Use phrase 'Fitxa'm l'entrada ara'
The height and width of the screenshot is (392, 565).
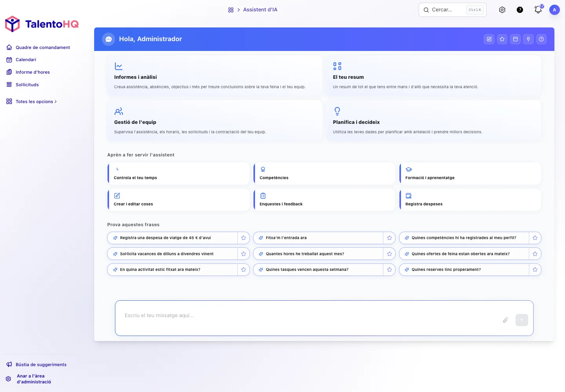(318, 238)
